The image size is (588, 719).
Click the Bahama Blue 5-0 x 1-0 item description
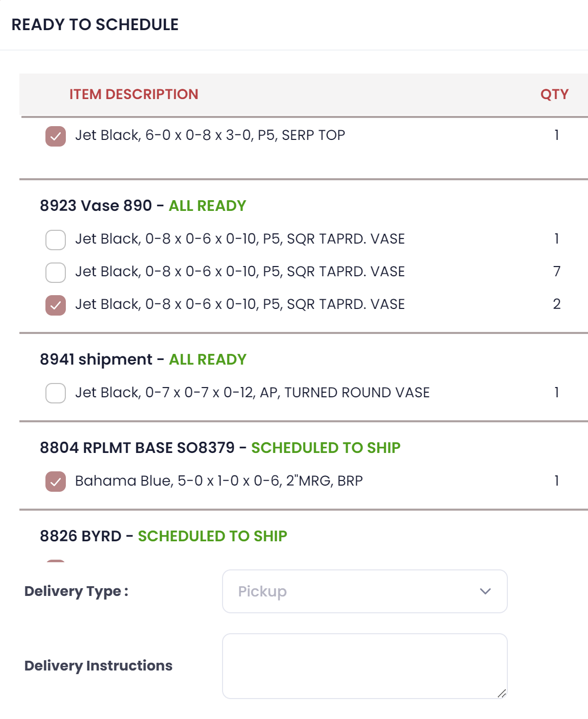(x=219, y=481)
